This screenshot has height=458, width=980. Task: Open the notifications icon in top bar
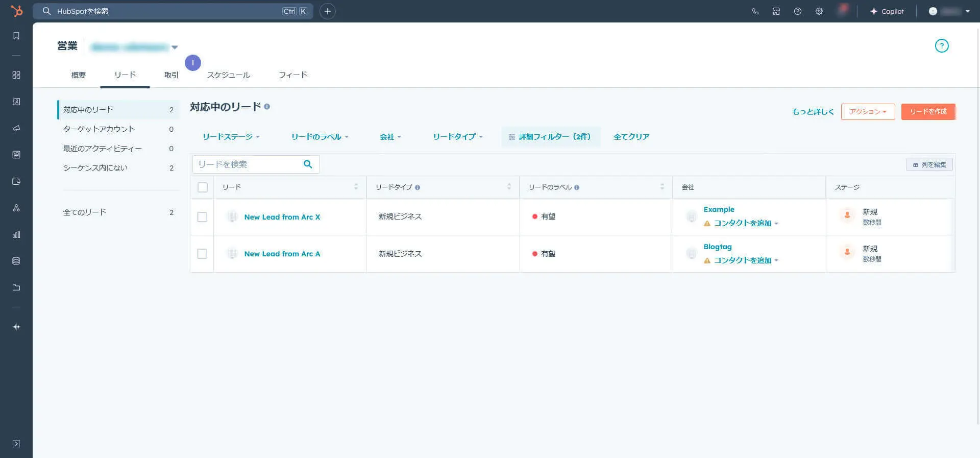point(842,10)
